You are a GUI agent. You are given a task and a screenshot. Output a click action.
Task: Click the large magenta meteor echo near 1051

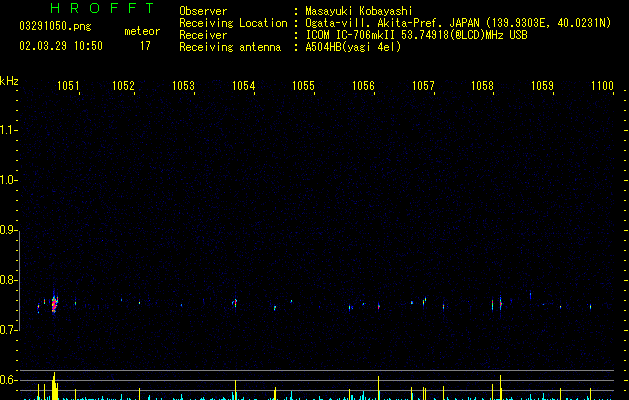click(x=55, y=304)
